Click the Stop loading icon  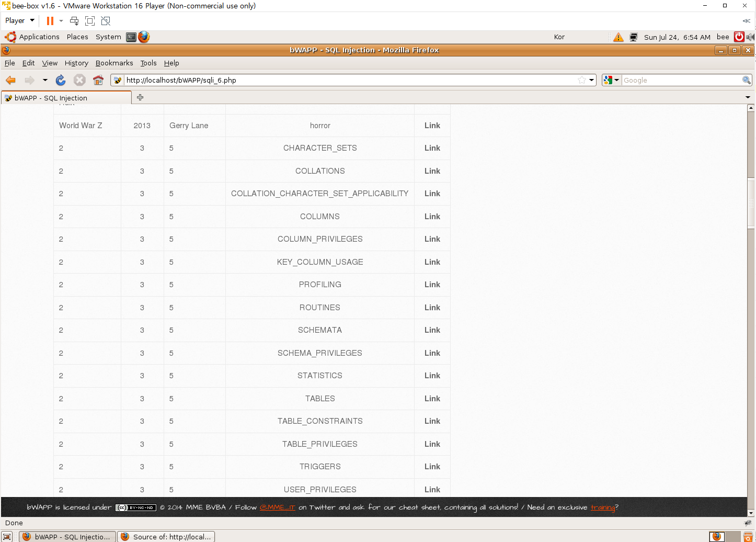pos(79,80)
